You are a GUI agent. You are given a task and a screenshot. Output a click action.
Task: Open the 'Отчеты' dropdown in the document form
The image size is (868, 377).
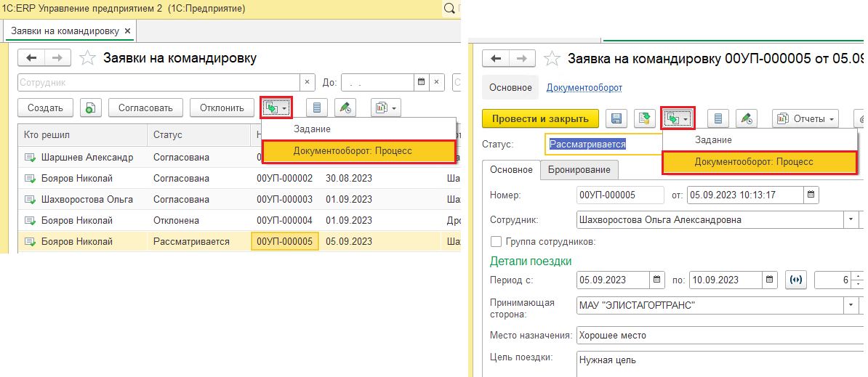click(805, 118)
